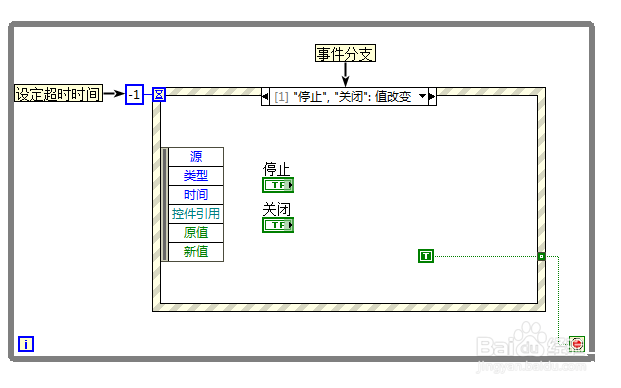
Task: Click the event structure output tunnel
Action: tap(541, 257)
